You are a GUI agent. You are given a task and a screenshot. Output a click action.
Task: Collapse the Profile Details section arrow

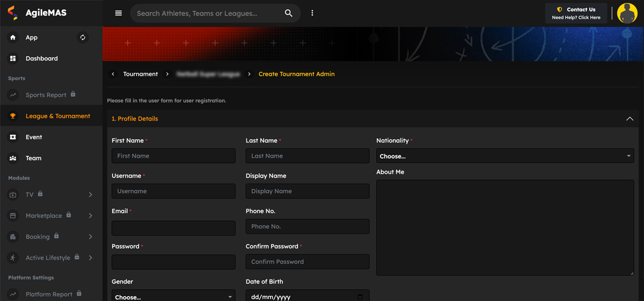[630, 119]
